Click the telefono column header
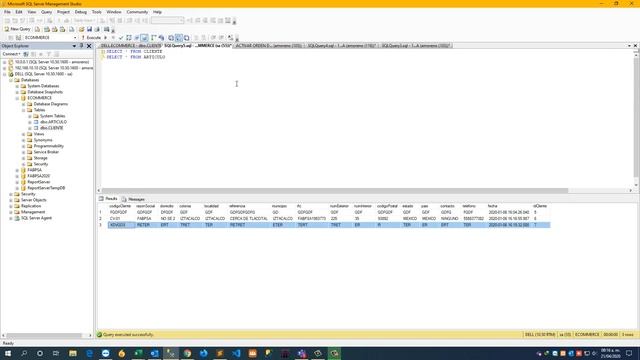 473,207
